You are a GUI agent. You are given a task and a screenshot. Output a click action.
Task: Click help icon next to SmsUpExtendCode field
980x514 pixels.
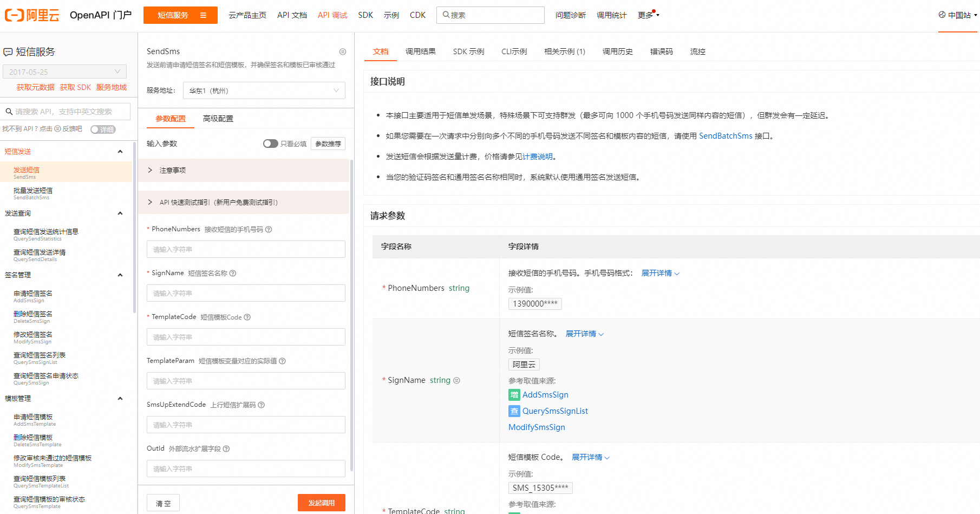click(x=262, y=405)
